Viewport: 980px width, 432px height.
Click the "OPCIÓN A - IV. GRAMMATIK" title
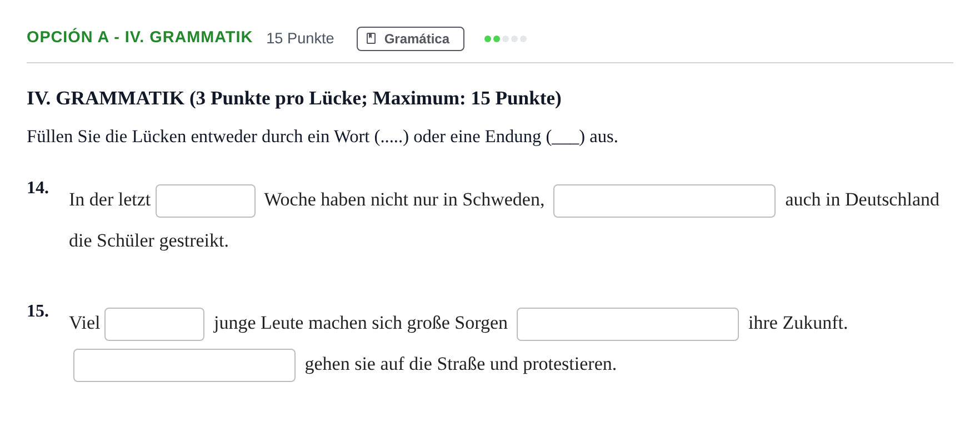click(x=139, y=37)
